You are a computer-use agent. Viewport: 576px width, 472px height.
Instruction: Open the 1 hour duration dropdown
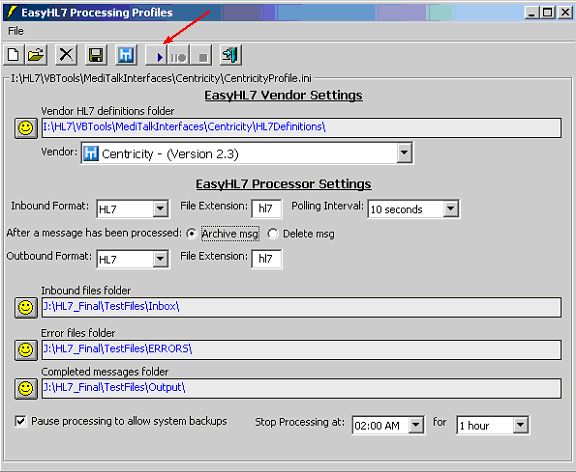pos(520,425)
